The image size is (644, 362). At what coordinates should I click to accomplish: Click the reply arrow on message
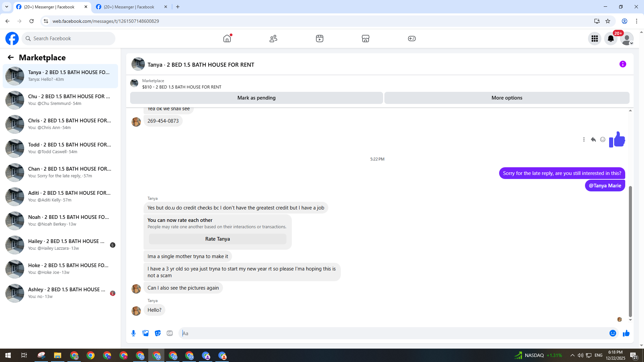[593, 139]
